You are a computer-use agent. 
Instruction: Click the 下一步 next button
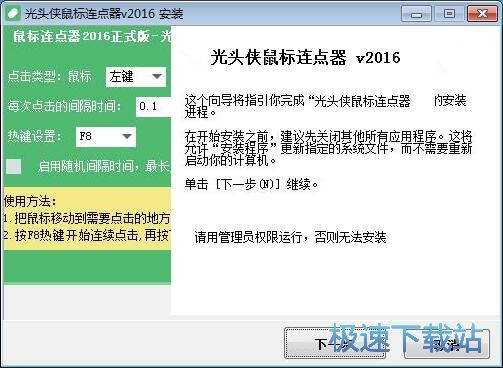point(335,343)
